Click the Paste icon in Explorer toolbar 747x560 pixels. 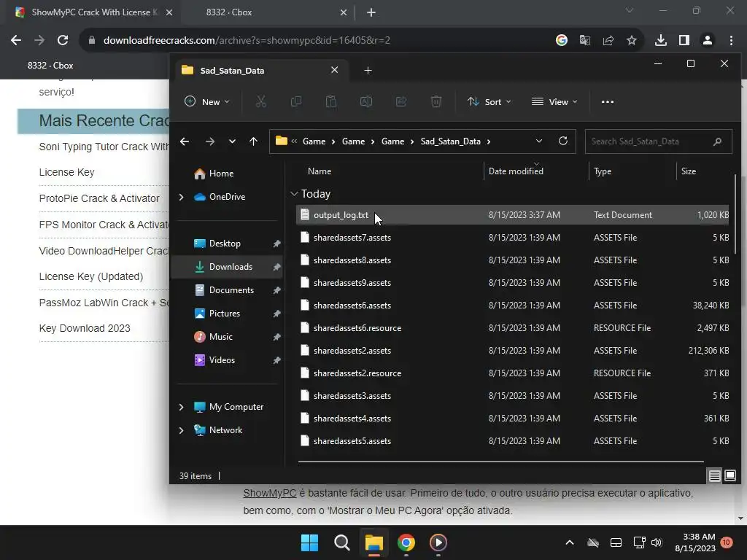pos(330,101)
